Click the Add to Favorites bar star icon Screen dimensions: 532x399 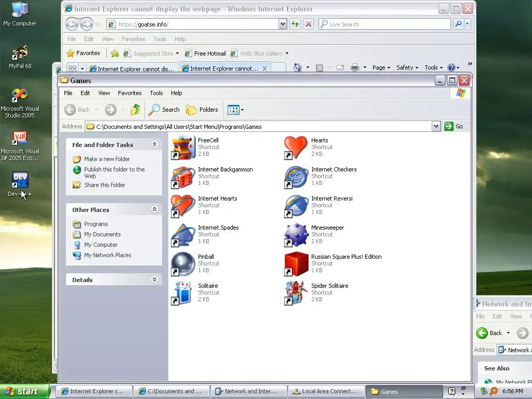pyautogui.click(x=115, y=54)
